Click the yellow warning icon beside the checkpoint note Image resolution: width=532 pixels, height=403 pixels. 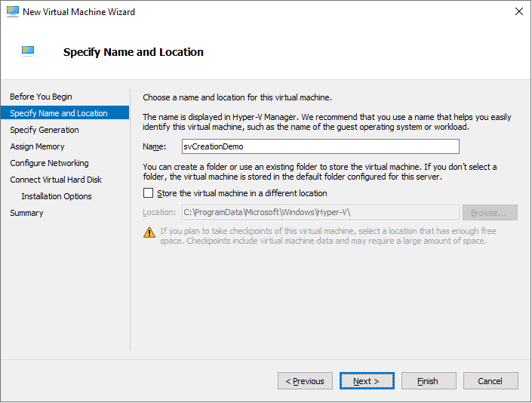point(149,232)
